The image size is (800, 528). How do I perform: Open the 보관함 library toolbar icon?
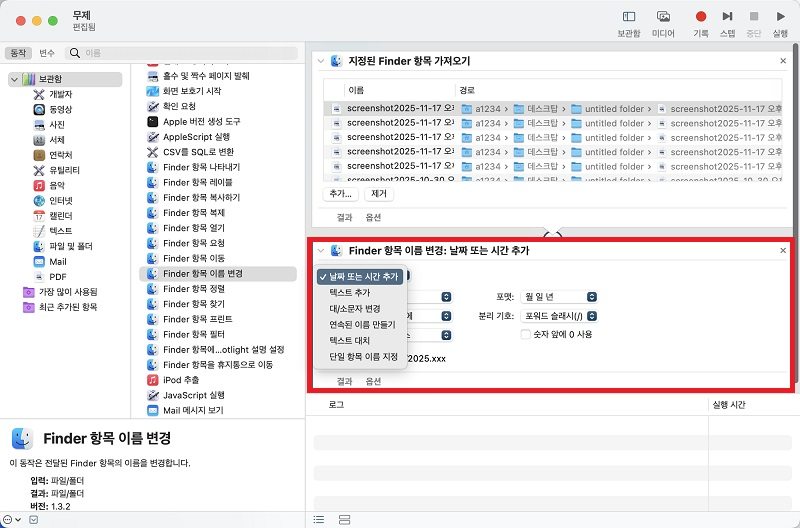[x=629, y=17]
